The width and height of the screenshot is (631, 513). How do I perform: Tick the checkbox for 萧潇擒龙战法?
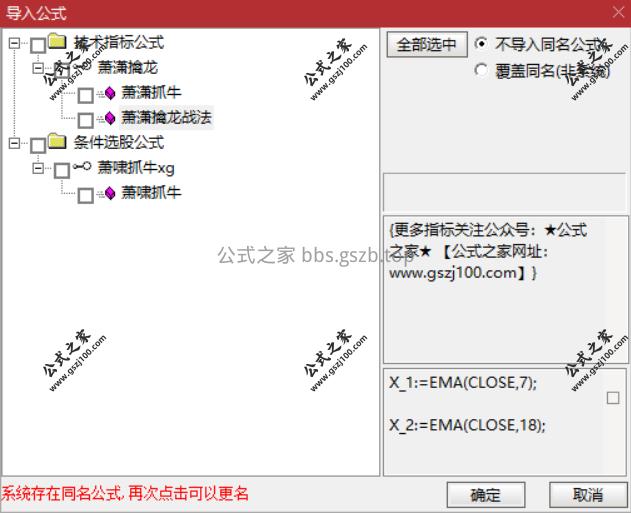(x=85, y=120)
